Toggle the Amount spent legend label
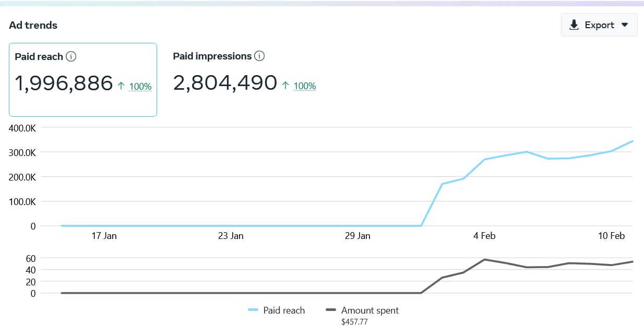The width and height of the screenshot is (644, 336). click(369, 310)
